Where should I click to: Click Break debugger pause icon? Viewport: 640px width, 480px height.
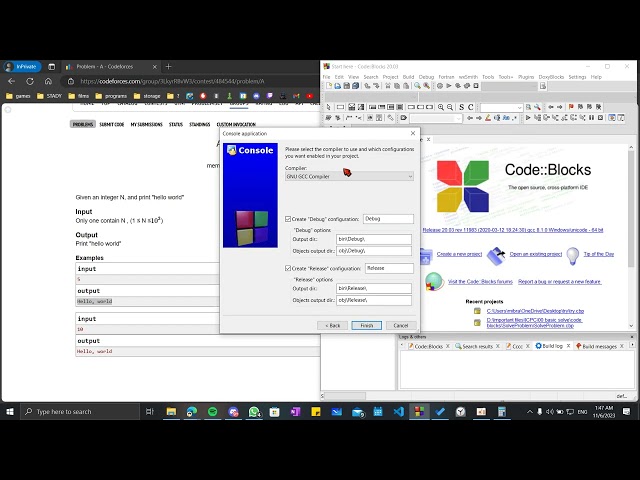(x=591, y=118)
